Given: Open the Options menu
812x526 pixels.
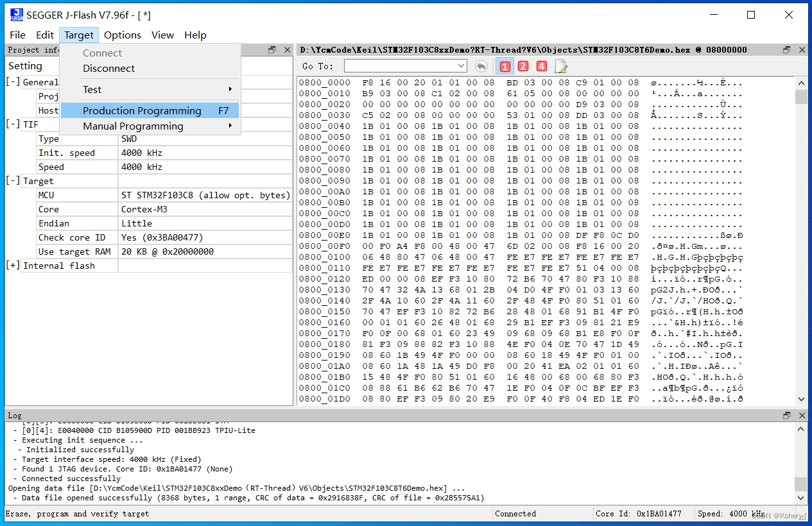Looking at the screenshot, I should (123, 35).
